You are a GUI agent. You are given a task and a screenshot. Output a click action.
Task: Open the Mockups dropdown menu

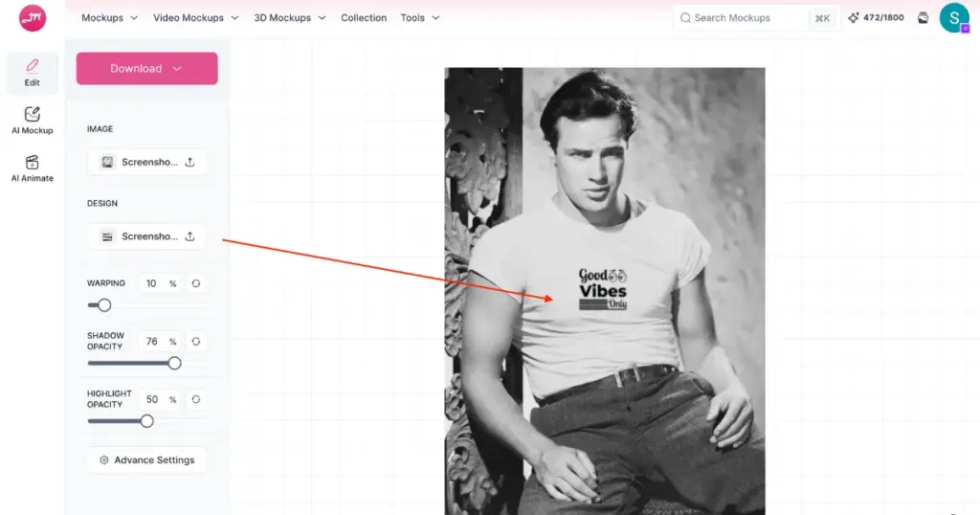point(109,17)
